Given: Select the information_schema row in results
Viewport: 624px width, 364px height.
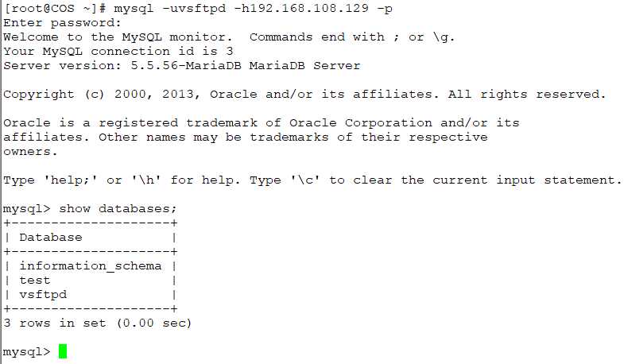Looking at the screenshot, I should click(x=91, y=265).
